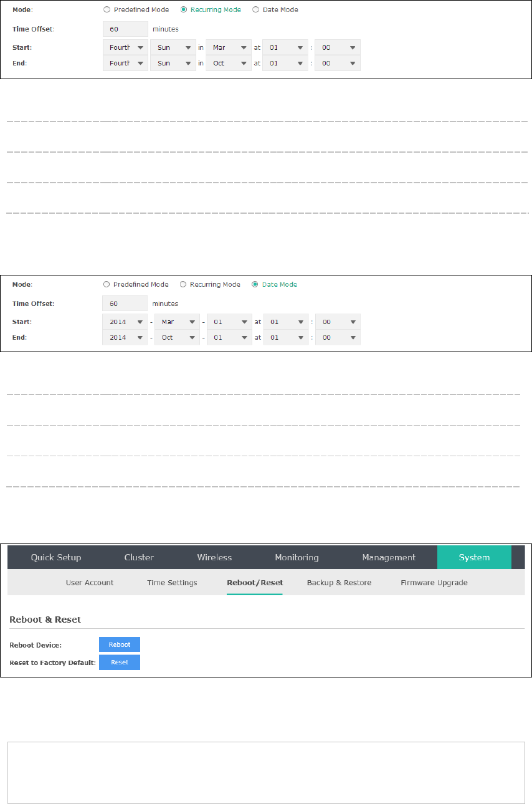The height and width of the screenshot is (804, 532).
Task: Edit Time Offset field in the Date Mode panel
Action: [125, 304]
